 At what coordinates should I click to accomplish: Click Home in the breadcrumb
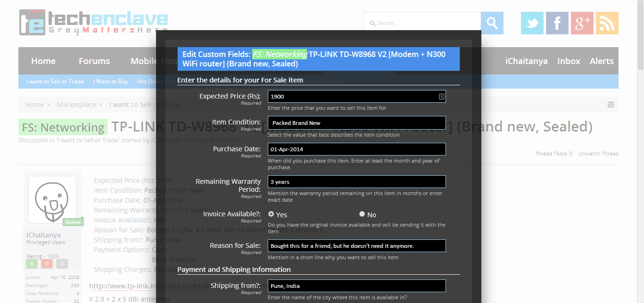(x=34, y=105)
